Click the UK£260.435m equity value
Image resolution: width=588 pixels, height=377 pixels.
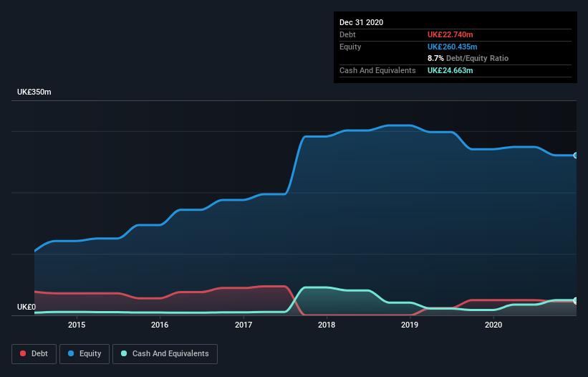[452, 47]
